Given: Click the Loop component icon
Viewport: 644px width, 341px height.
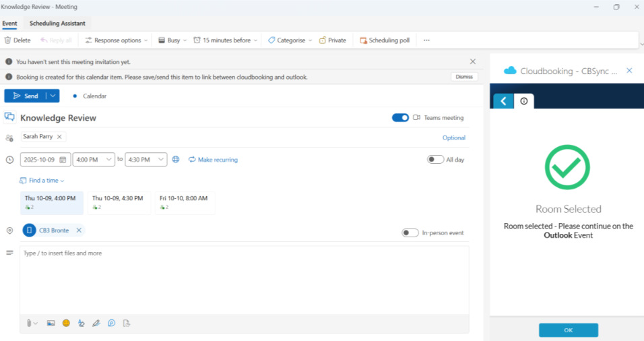Looking at the screenshot, I should [x=110, y=323].
